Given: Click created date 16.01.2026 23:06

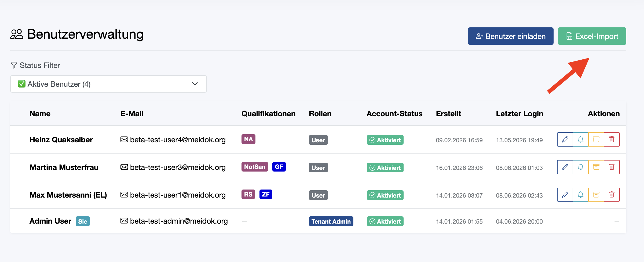Looking at the screenshot, I should tap(459, 168).
